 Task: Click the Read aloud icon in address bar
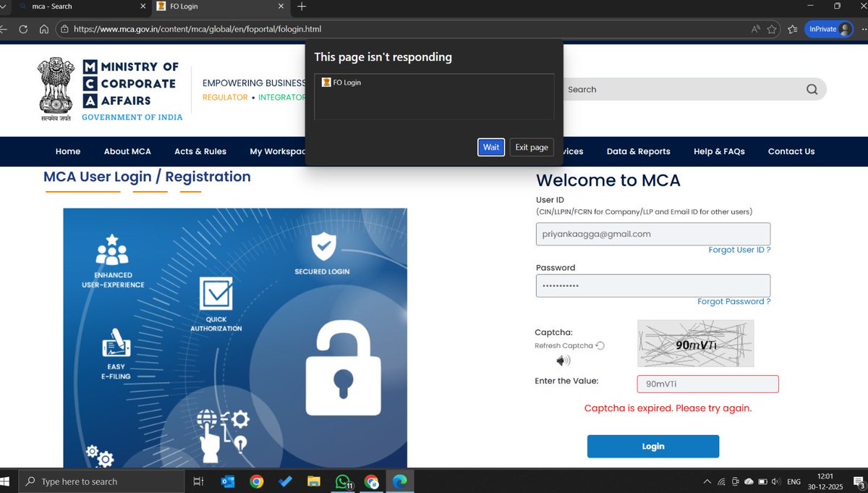[x=755, y=30]
